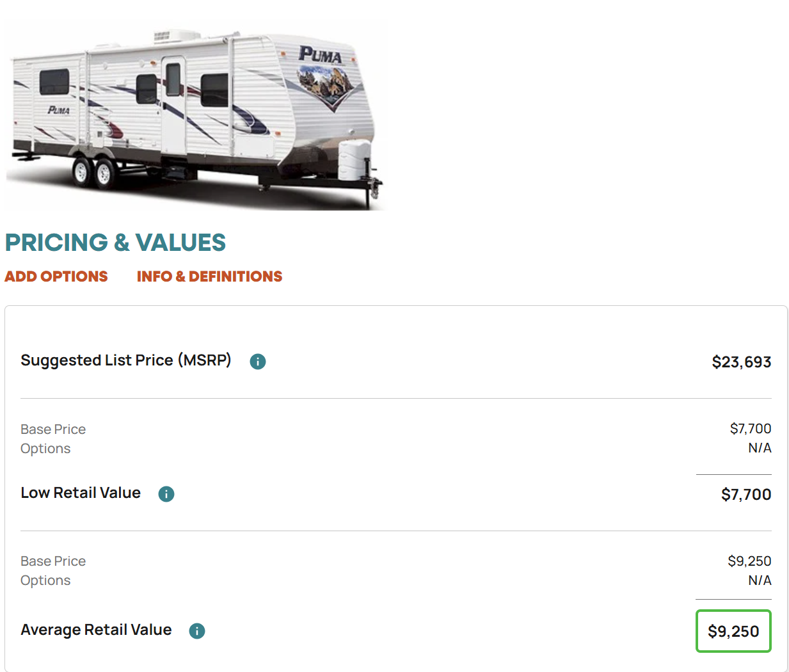This screenshot has width=789, height=672.
Task: Click the Options label above Average Retail Value
Action: click(x=45, y=580)
